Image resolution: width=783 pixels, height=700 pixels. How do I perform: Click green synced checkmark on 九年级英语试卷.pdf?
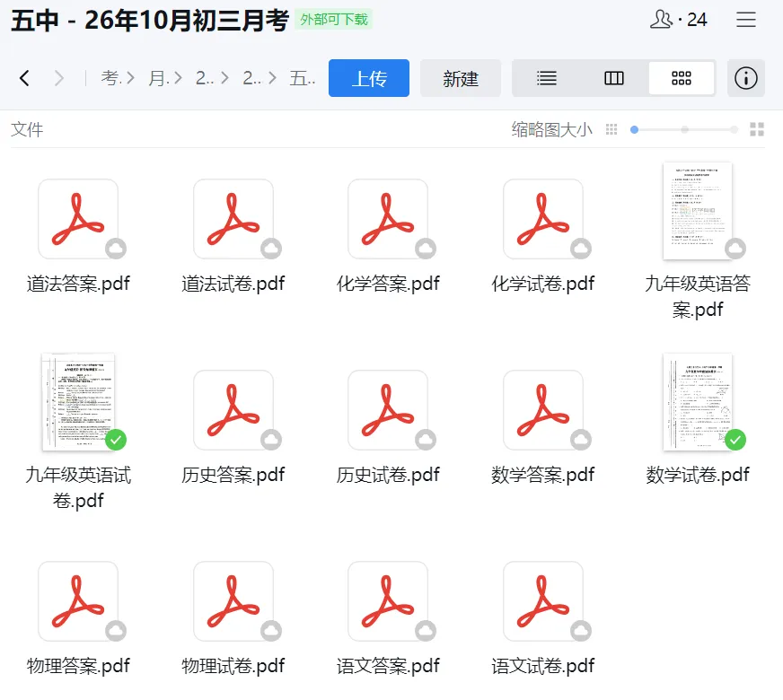(116, 440)
